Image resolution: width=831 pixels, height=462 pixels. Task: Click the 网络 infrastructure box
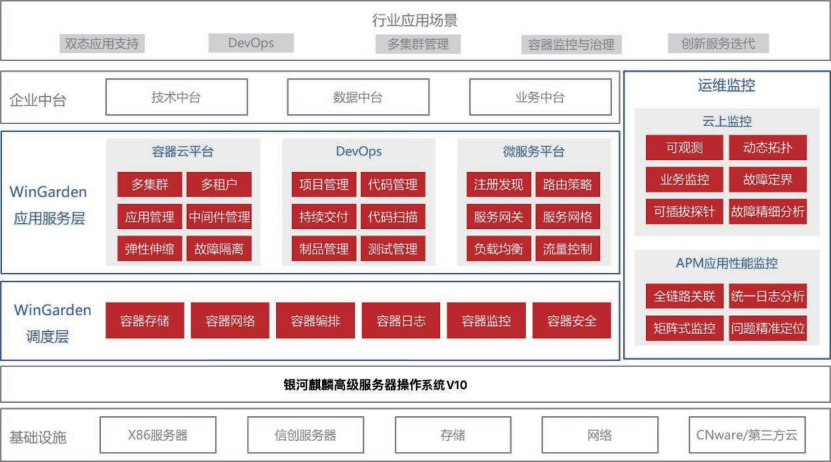tap(600, 435)
